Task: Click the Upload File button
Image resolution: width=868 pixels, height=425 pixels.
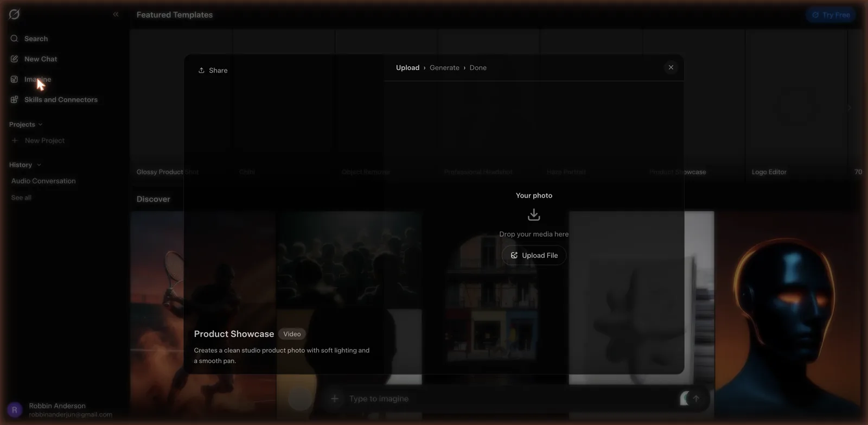Action: pos(534,255)
